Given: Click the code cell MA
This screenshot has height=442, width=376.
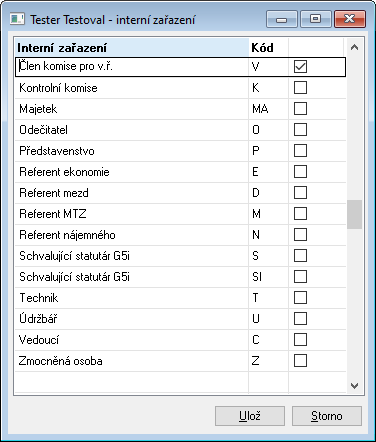Looking at the screenshot, I should (x=268, y=109).
